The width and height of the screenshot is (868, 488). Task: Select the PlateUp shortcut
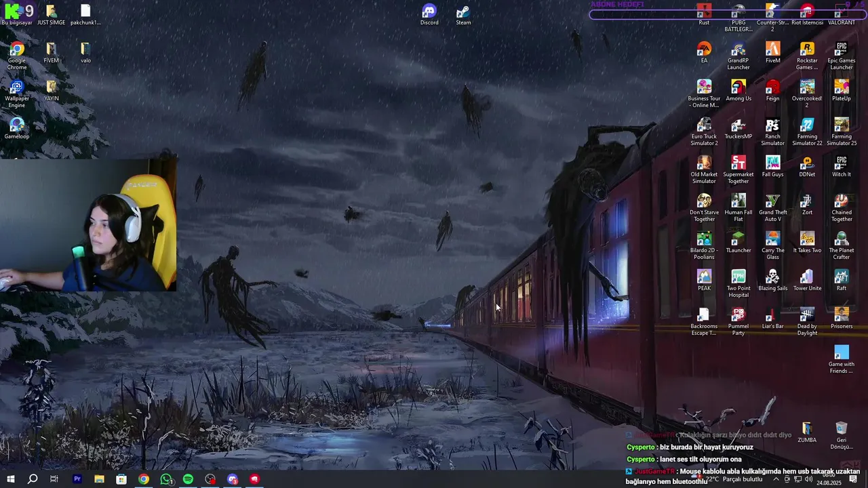click(842, 91)
